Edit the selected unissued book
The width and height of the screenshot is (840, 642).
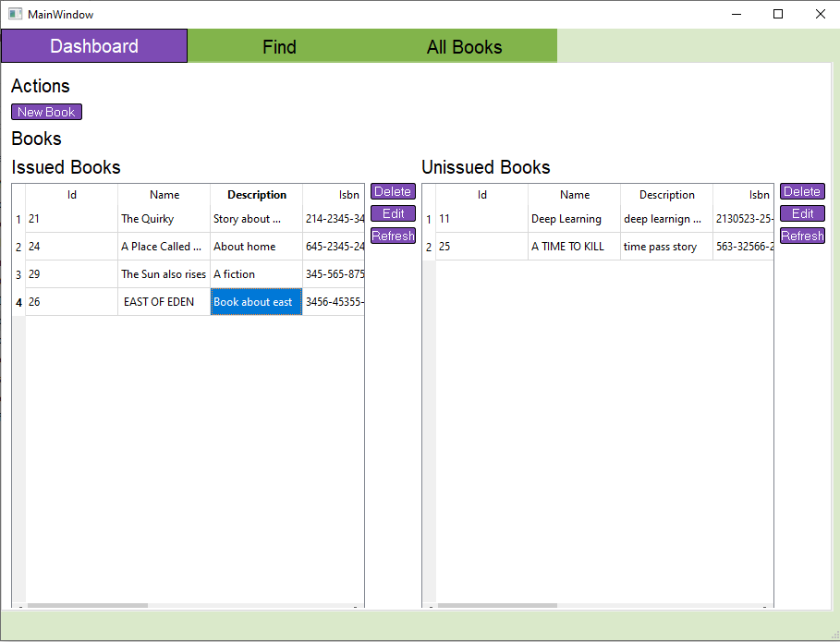tap(801, 213)
